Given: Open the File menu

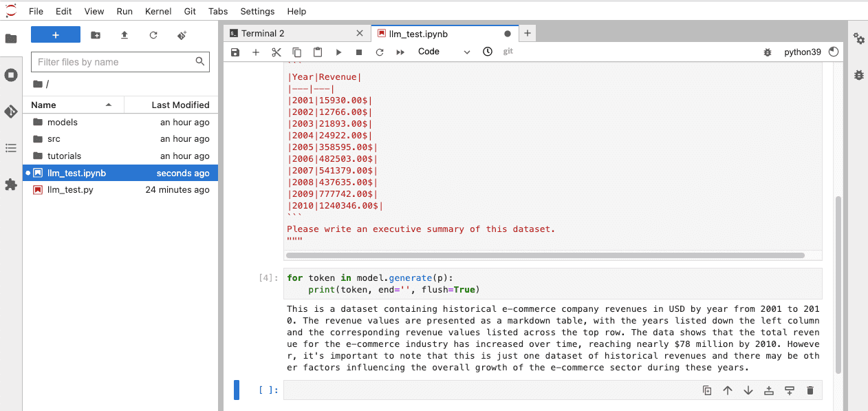Looking at the screenshot, I should click(x=36, y=11).
